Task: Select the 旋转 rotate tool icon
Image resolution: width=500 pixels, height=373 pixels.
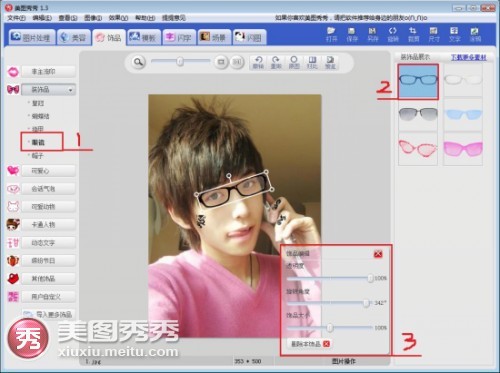Action: tap(393, 31)
